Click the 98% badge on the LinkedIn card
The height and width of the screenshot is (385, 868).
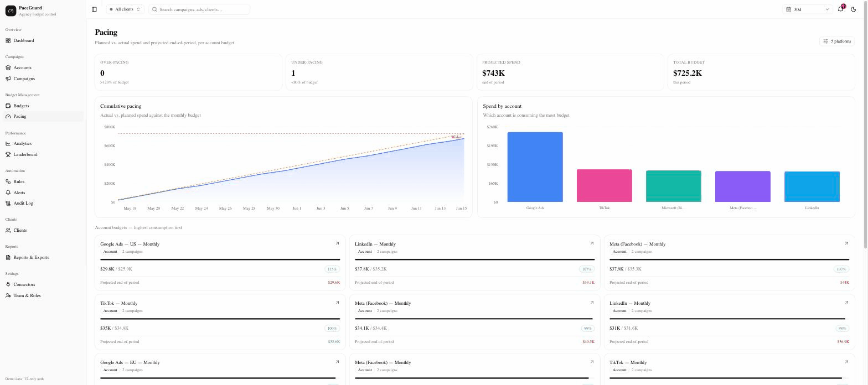[843, 329]
